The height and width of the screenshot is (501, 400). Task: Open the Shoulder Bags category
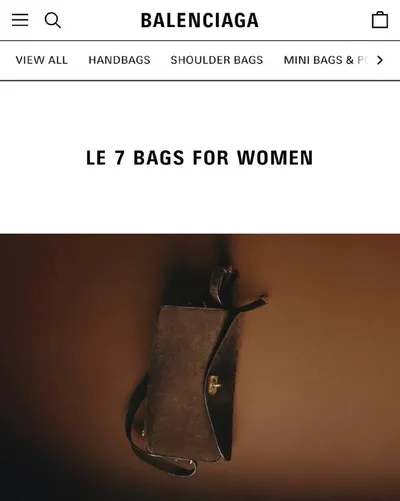[x=217, y=60]
